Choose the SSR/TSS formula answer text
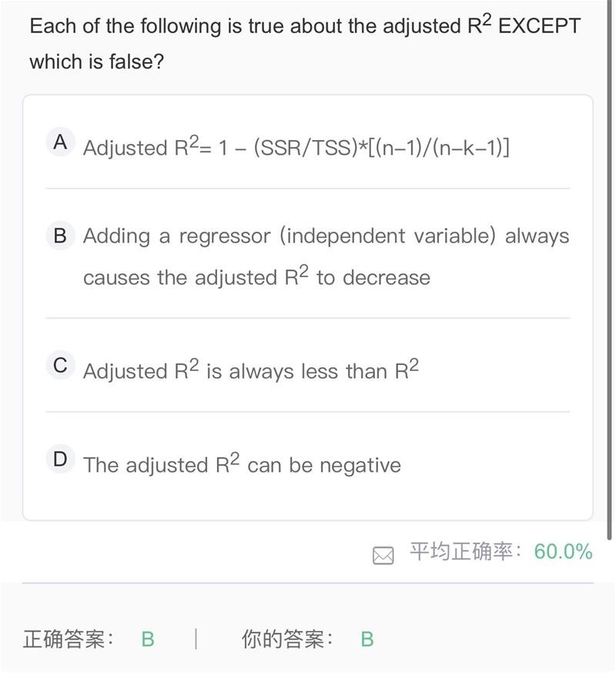 (296, 146)
